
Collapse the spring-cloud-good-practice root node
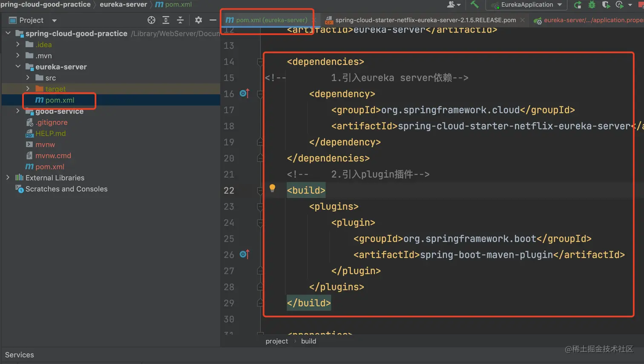pyautogui.click(x=8, y=33)
